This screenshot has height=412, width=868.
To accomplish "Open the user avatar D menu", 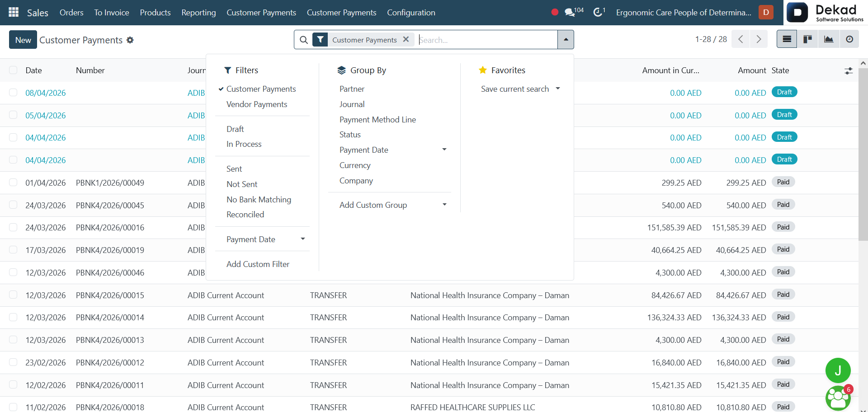I will point(766,12).
